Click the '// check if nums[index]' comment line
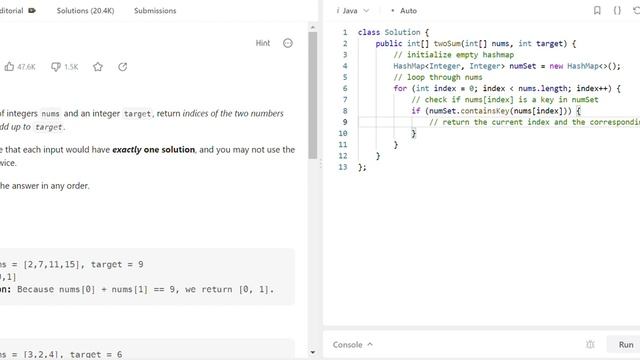 tap(504, 100)
